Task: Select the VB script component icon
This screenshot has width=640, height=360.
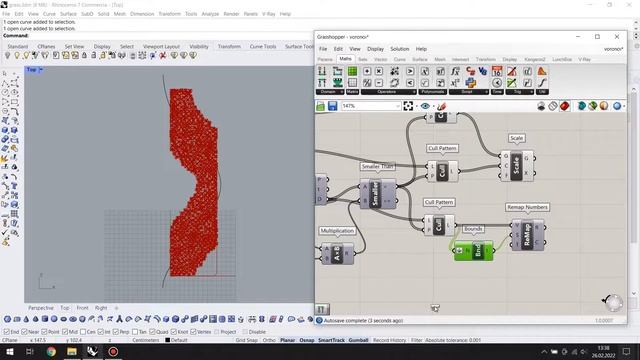Action: [x=483, y=71]
